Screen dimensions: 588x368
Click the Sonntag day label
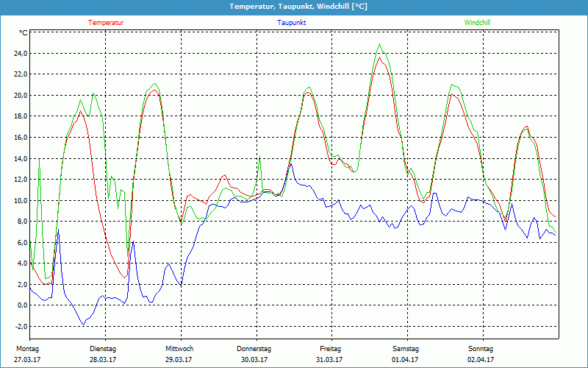click(x=481, y=349)
